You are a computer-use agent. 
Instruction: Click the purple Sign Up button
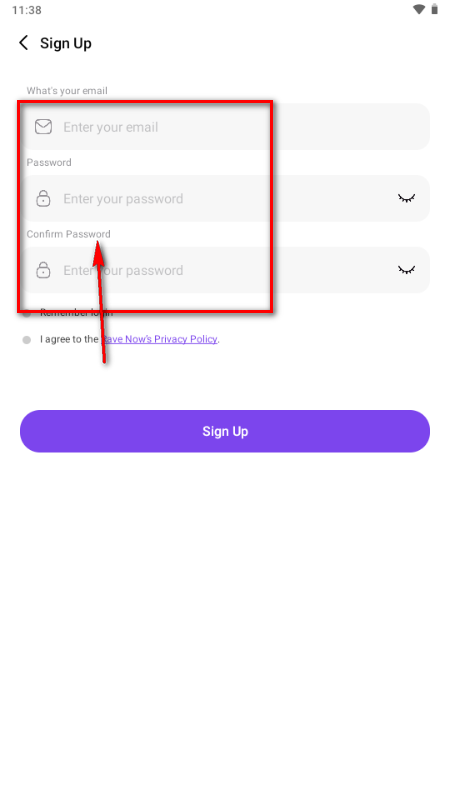(225, 431)
